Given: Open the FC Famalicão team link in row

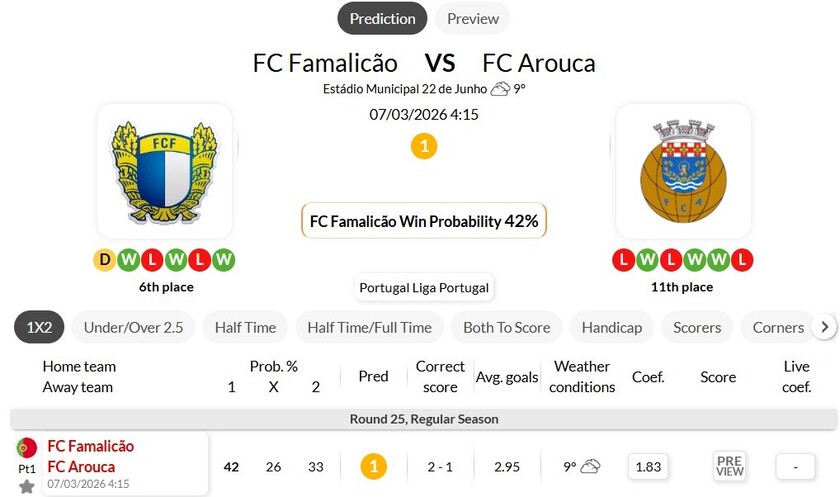Looking at the screenshot, I should [90, 446].
